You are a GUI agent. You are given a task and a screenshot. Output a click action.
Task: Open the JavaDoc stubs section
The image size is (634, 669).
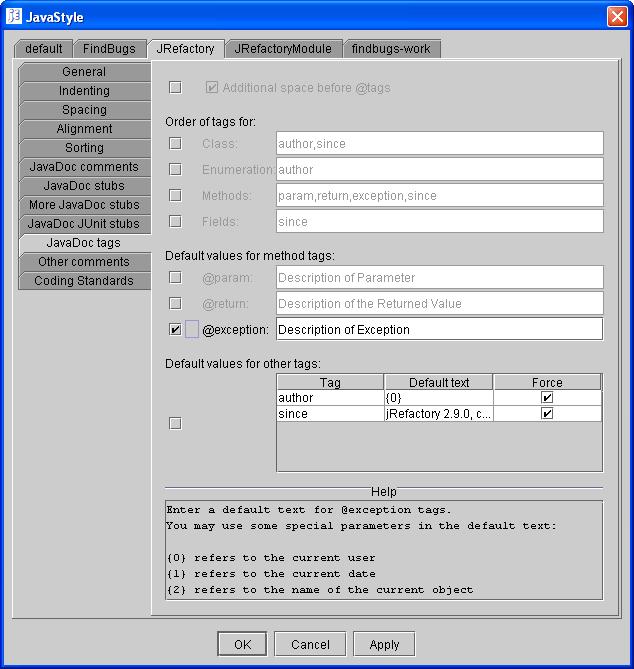point(84,186)
